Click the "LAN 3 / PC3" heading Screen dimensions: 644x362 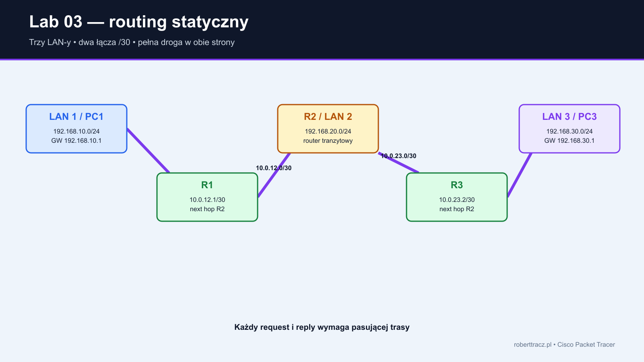tap(570, 117)
